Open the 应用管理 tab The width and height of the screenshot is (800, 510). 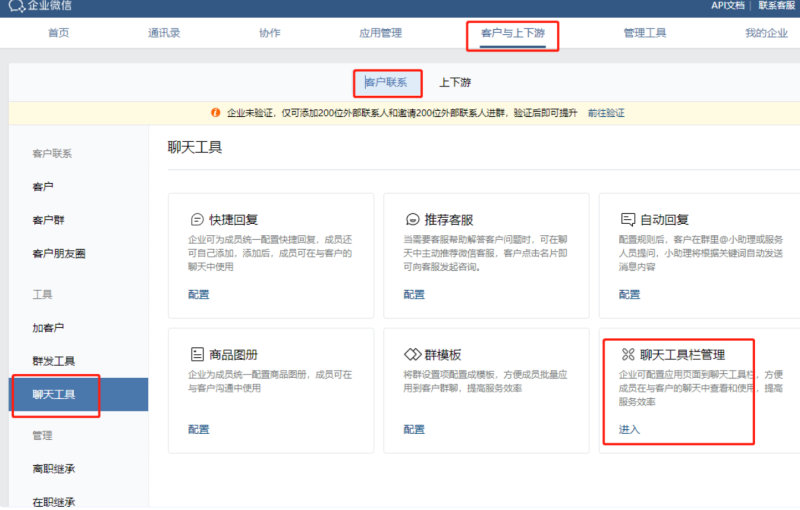tap(380, 33)
